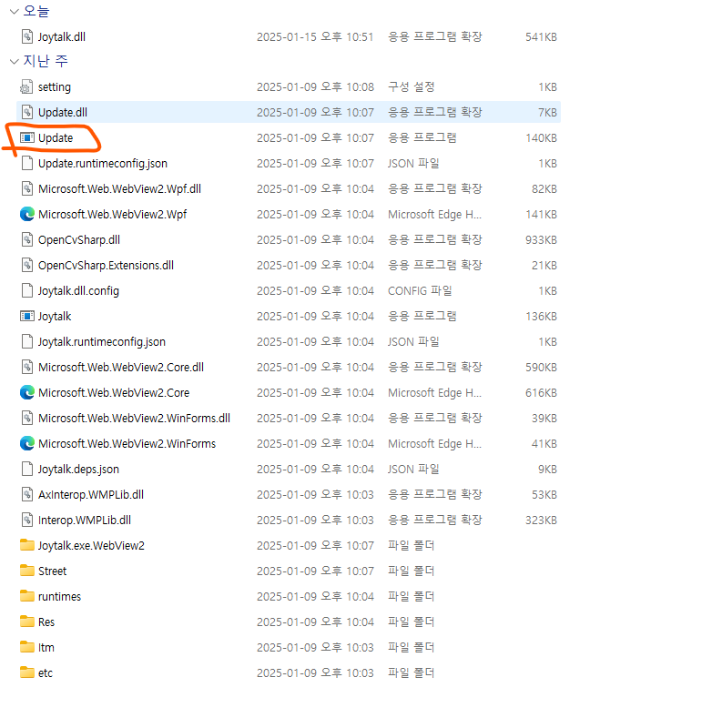Collapse the 지난 주 group chevron
This screenshot has height=728, width=722.
[14, 62]
